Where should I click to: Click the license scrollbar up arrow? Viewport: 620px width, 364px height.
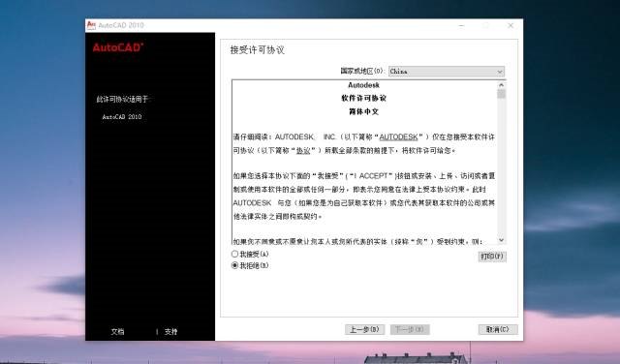[x=502, y=85]
